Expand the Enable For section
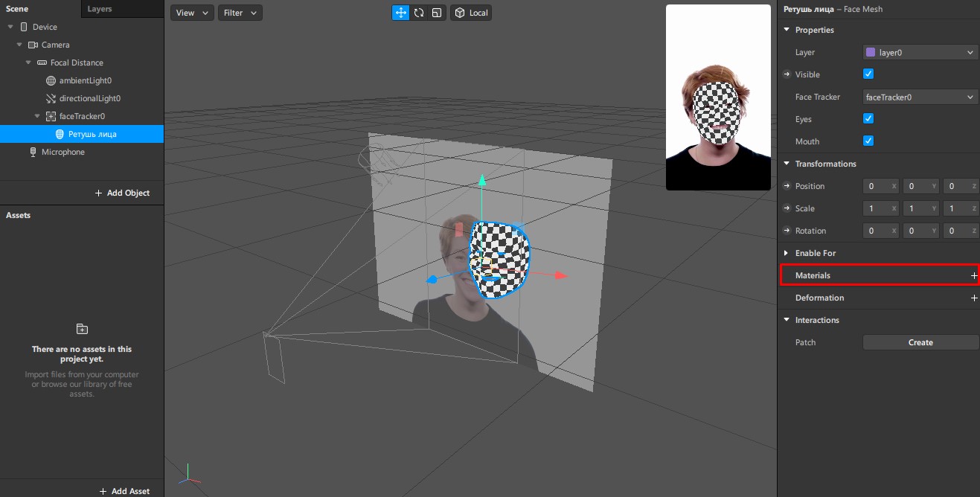This screenshot has width=980, height=497. pos(787,253)
